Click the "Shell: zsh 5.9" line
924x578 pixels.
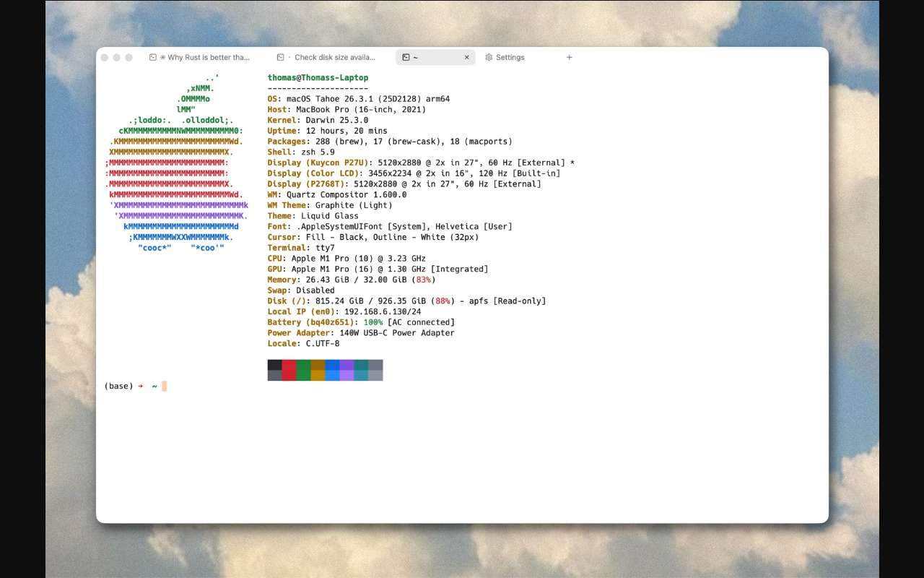pos(301,152)
